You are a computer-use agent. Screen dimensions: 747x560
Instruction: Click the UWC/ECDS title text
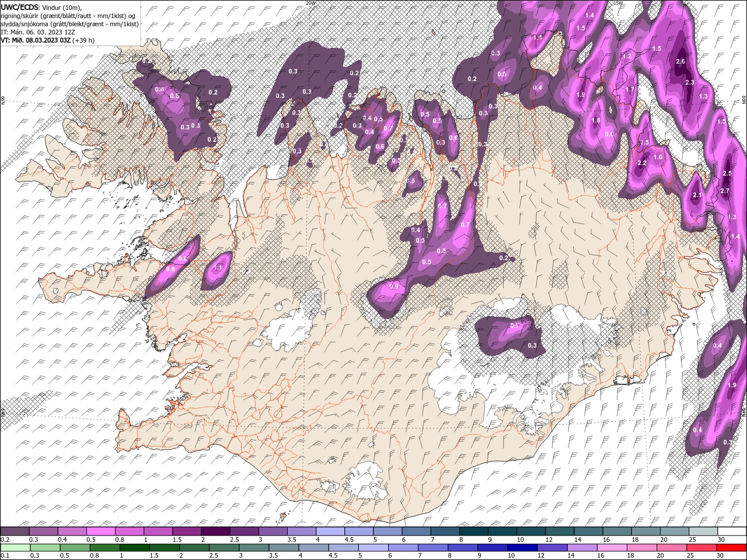[21, 7]
